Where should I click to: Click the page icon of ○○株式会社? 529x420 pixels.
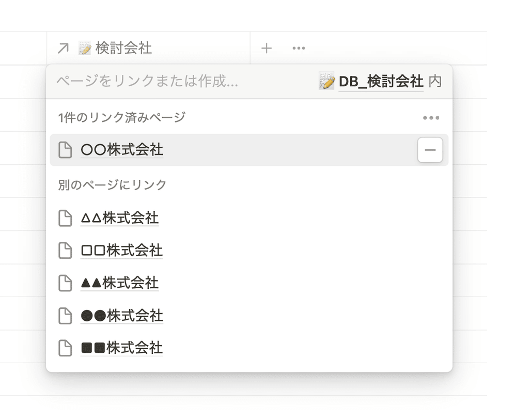click(65, 150)
